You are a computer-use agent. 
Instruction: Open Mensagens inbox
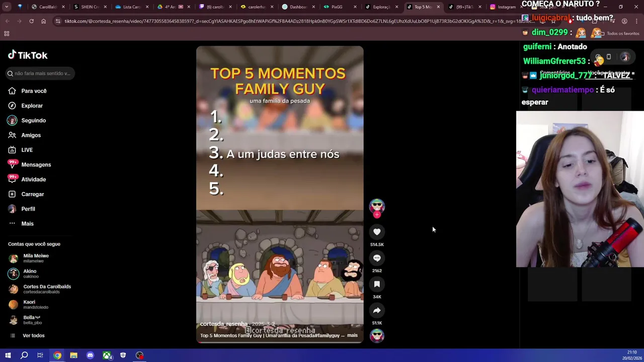pos(29,164)
